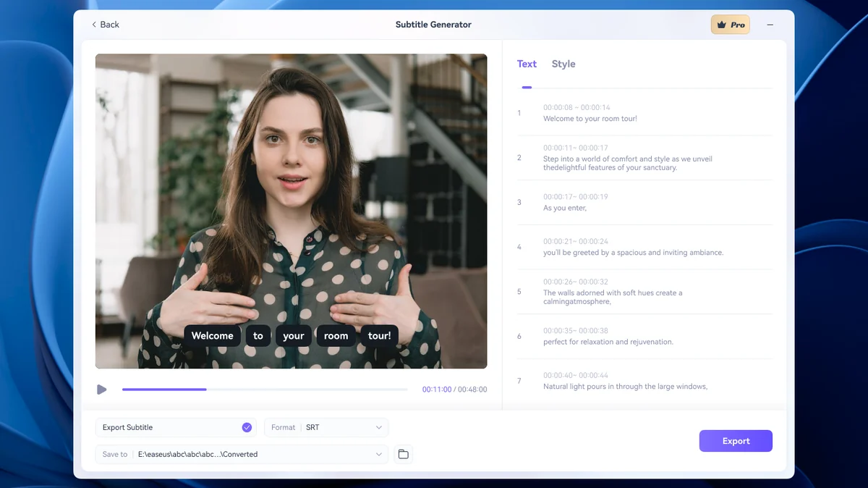Click the play button under video

101,390
